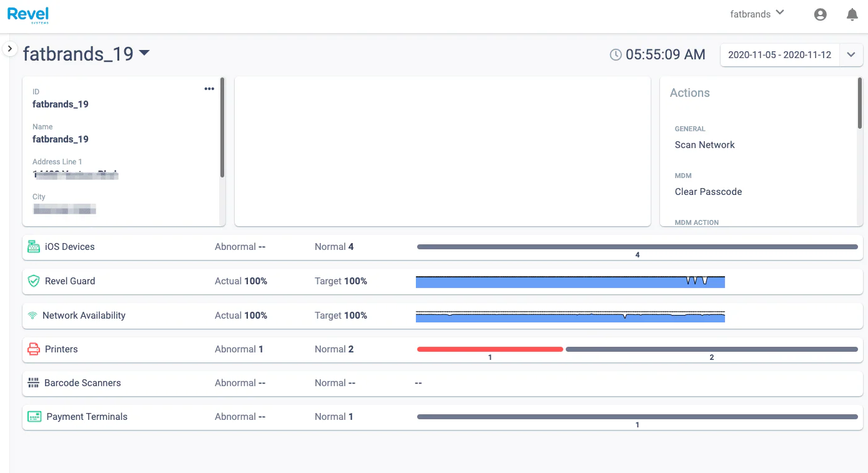The image size is (868, 473).
Task: Click the Actions panel scrollbar
Action: coord(860,104)
